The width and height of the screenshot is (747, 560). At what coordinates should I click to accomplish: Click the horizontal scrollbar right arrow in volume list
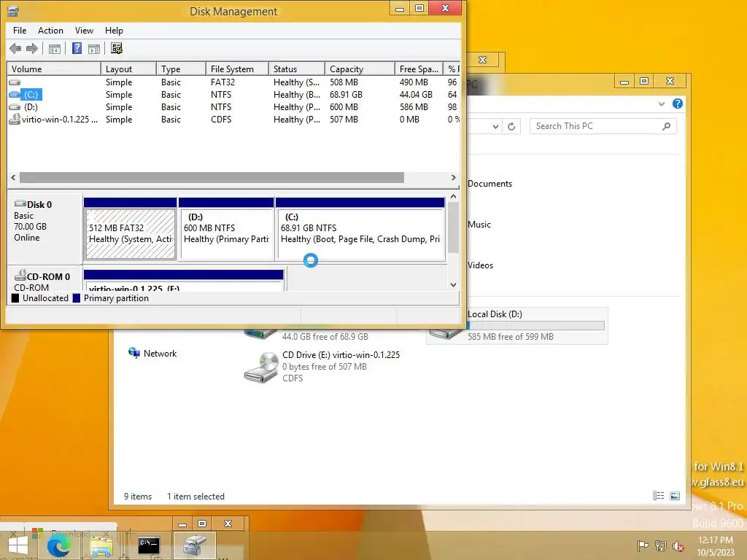pyautogui.click(x=453, y=178)
